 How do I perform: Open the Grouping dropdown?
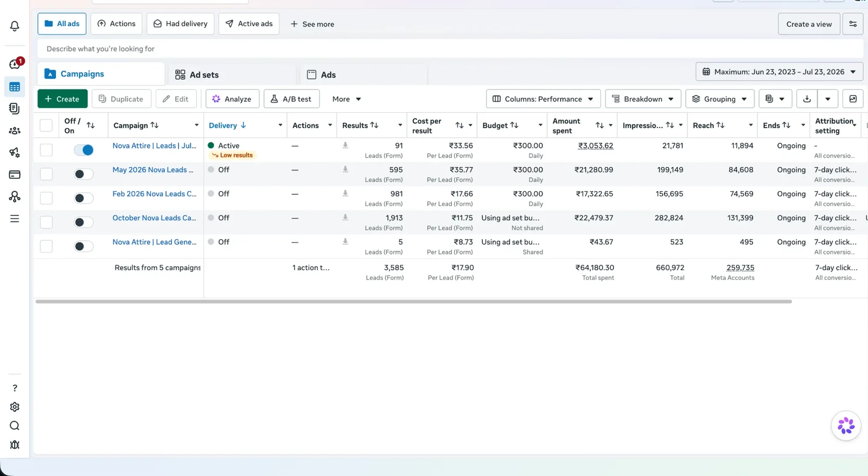click(720, 99)
